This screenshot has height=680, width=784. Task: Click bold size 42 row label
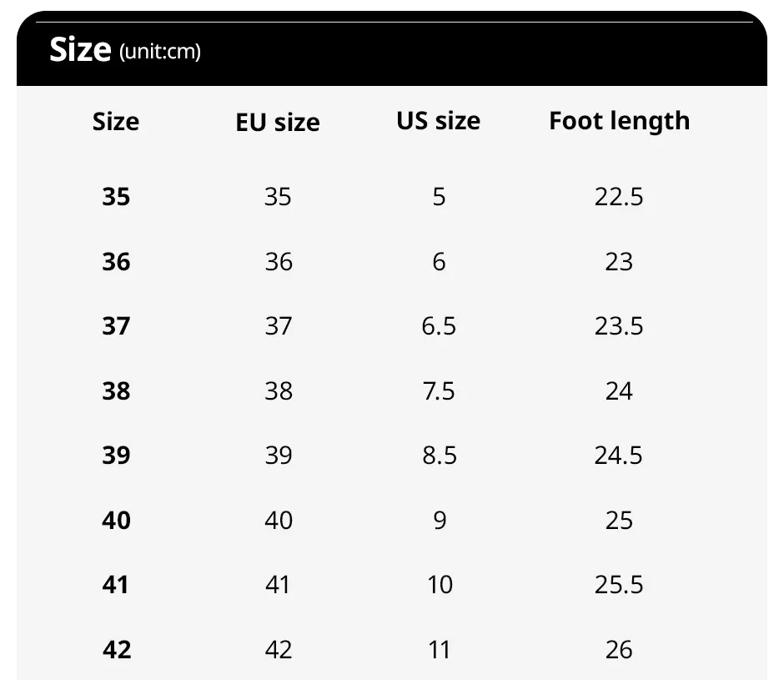click(x=117, y=650)
